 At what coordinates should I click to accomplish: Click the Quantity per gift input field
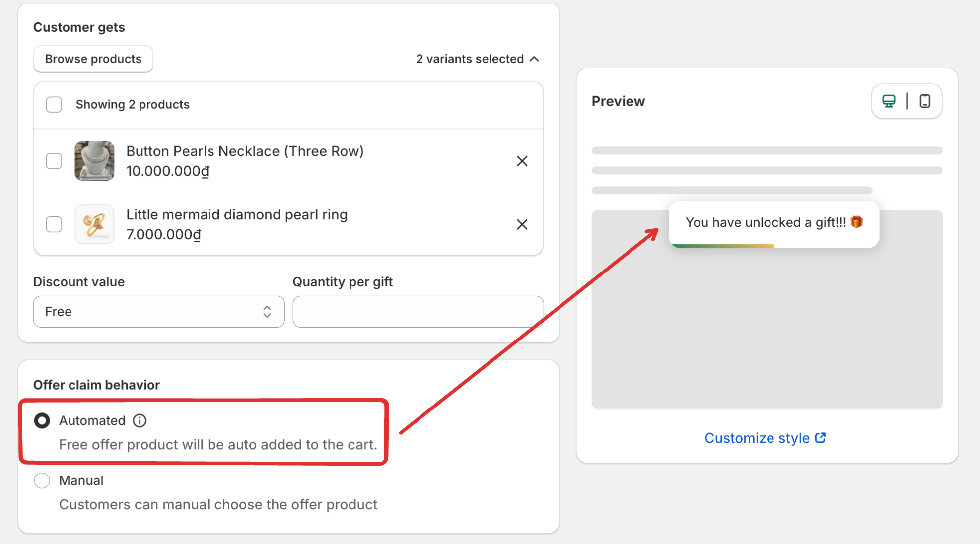click(x=418, y=312)
